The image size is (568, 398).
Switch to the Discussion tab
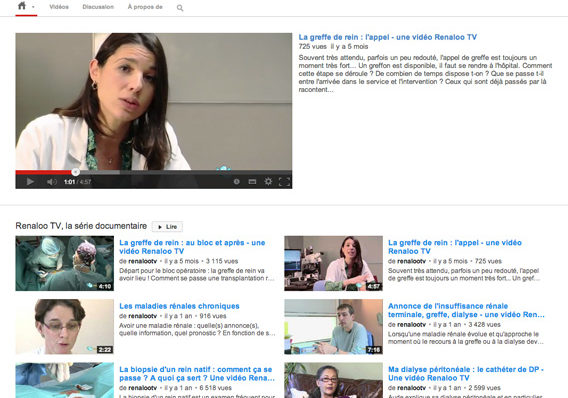coord(98,7)
